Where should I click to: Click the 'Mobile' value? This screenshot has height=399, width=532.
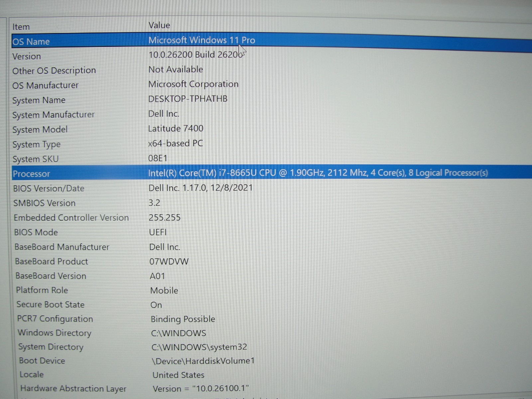click(x=164, y=291)
